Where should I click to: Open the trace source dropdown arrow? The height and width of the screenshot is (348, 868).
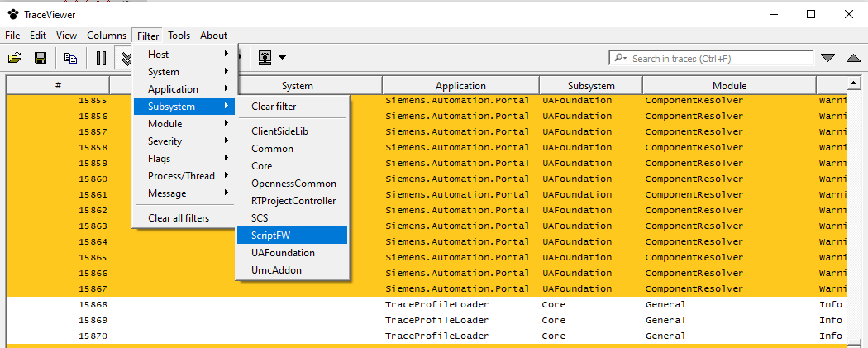pos(283,58)
